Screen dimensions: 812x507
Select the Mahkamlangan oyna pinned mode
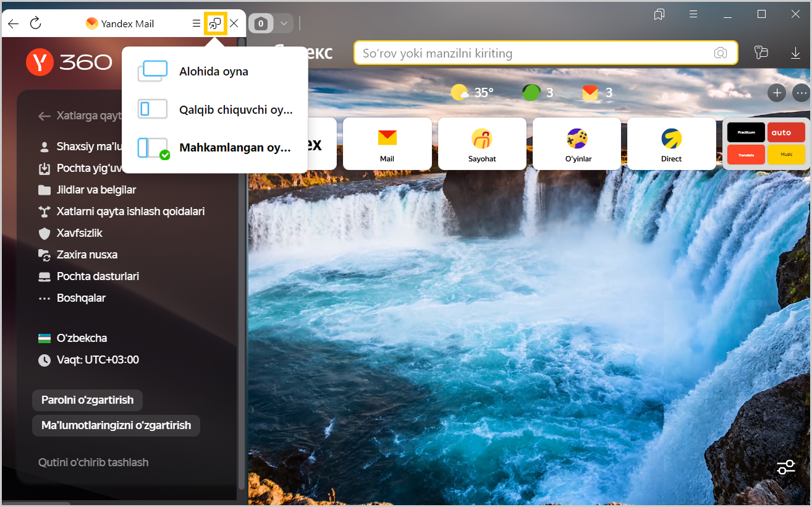[234, 148]
